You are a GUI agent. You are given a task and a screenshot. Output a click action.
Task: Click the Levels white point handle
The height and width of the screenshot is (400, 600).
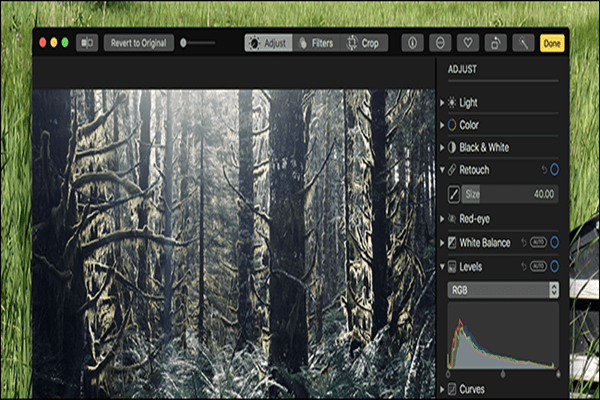click(558, 374)
